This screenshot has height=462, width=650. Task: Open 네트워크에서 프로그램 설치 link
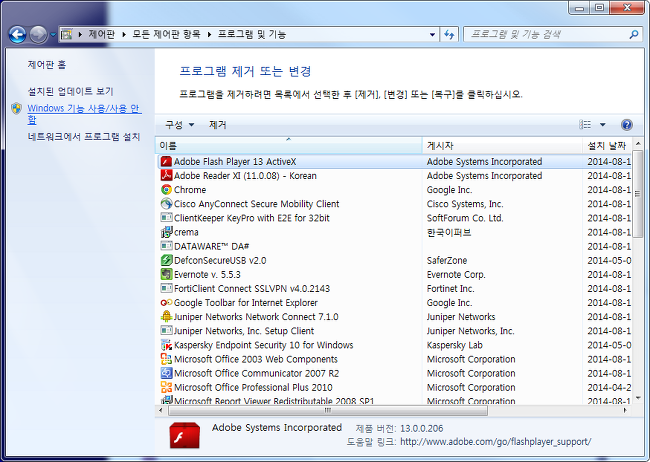tap(84, 137)
